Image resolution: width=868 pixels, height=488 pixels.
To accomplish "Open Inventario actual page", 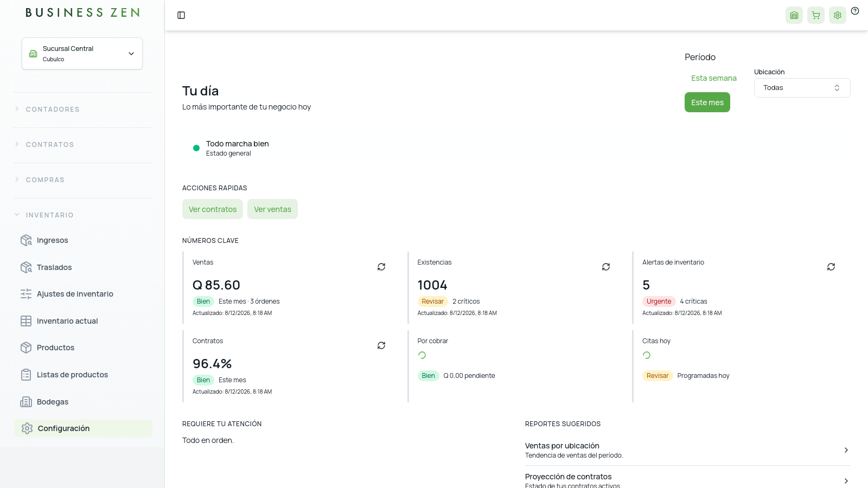I will point(83,321).
